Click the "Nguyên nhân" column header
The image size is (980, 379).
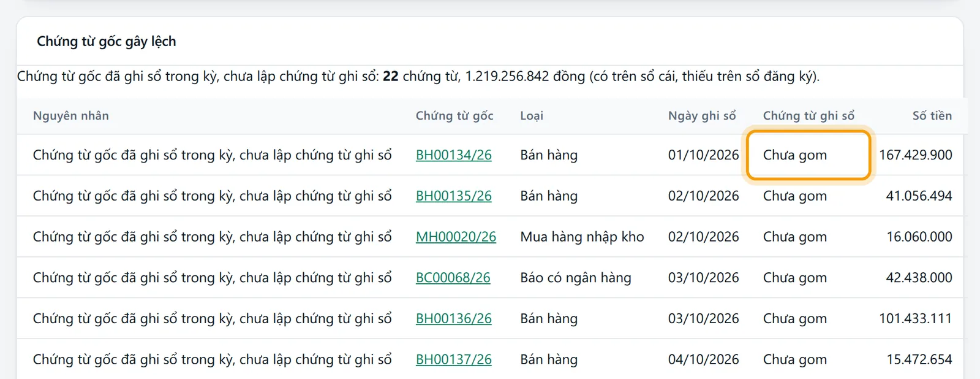point(71,116)
